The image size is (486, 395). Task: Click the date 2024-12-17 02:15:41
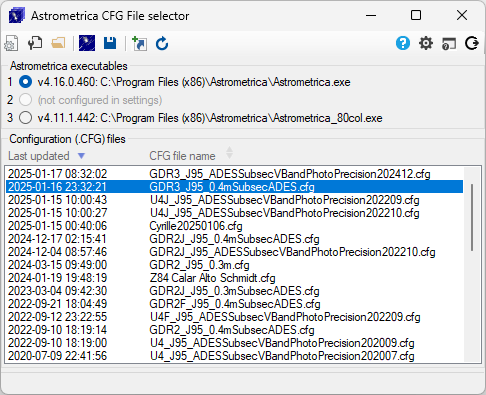pyautogui.click(x=57, y=239)
